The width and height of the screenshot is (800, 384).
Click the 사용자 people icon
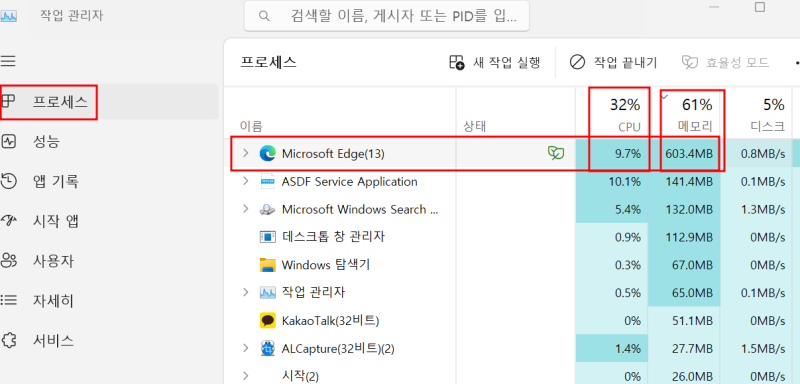click(x=9, y=261)
